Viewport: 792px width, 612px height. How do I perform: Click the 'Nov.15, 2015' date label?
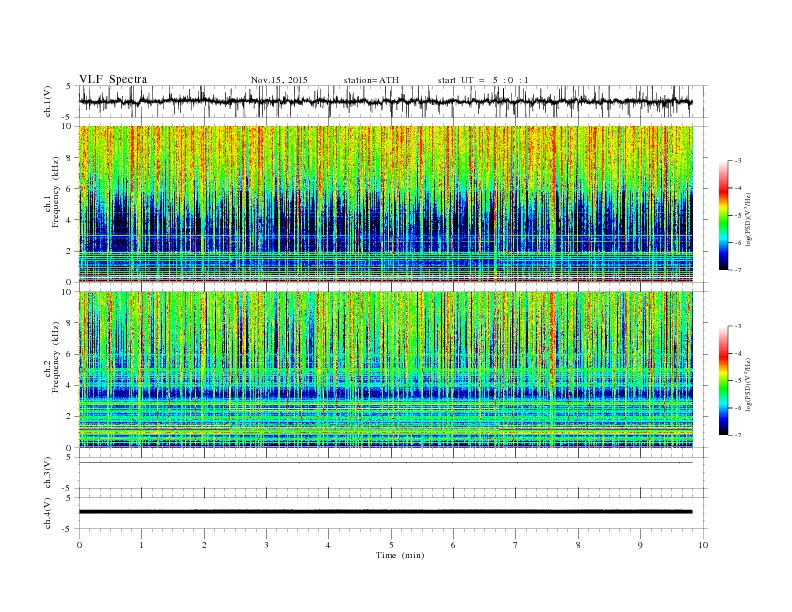[279, 80]
